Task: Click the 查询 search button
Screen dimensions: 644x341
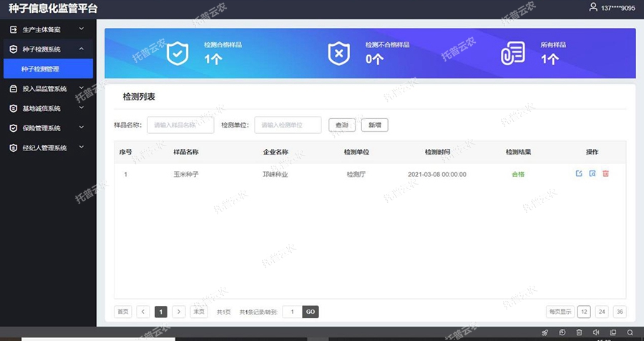Action: point(342,125)
